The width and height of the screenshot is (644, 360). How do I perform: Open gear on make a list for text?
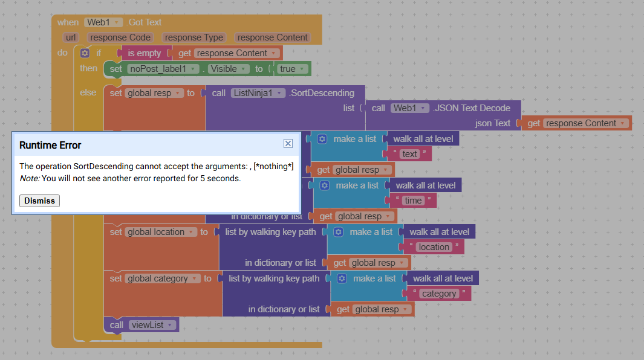pos(322,139)
